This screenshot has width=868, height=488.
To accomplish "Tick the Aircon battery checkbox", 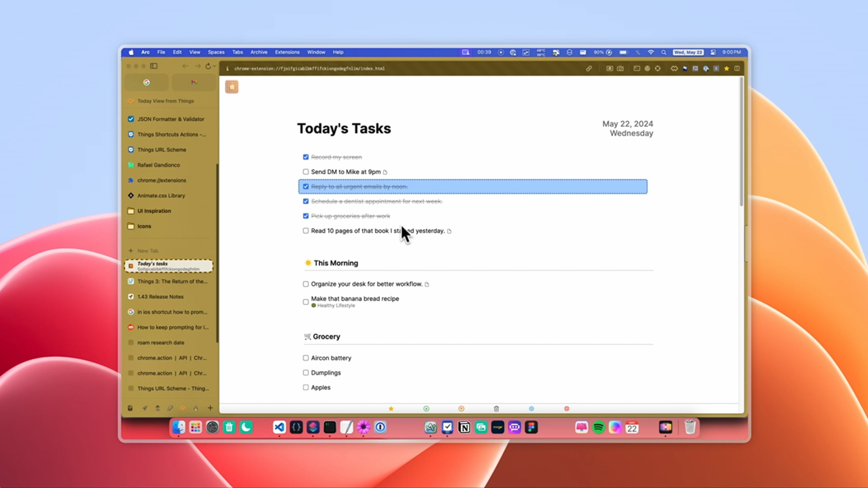I will [306, 358].
